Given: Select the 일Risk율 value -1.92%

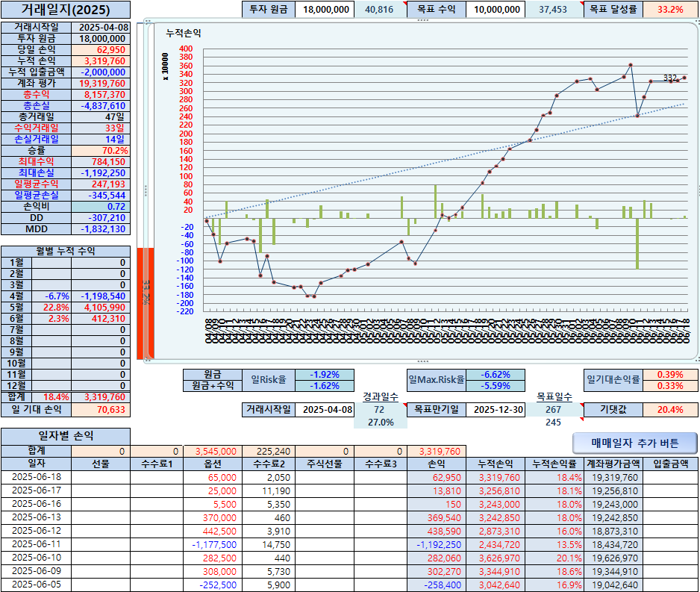Looking at the screenshot, I should pyautogui.click(x=325, y=375).
